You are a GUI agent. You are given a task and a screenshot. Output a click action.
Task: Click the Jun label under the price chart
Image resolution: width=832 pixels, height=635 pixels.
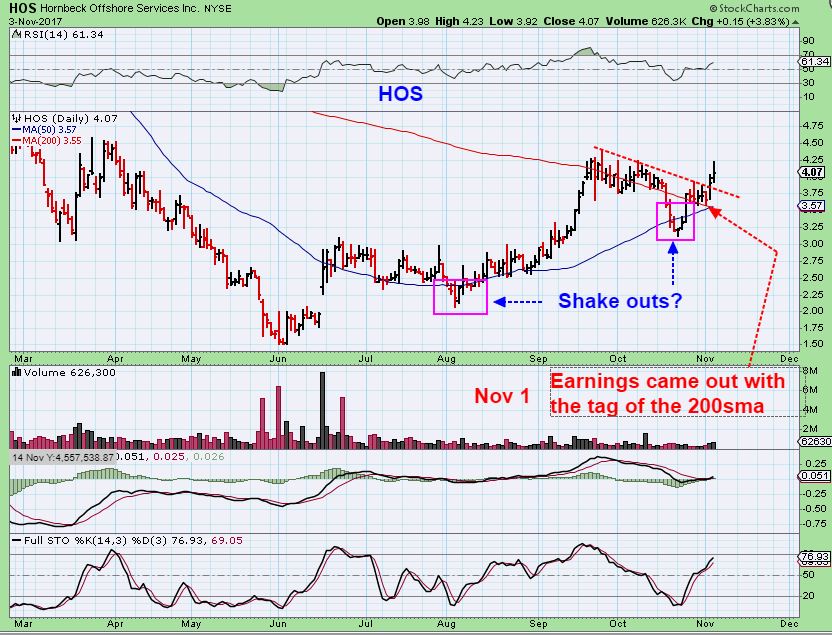278,359
